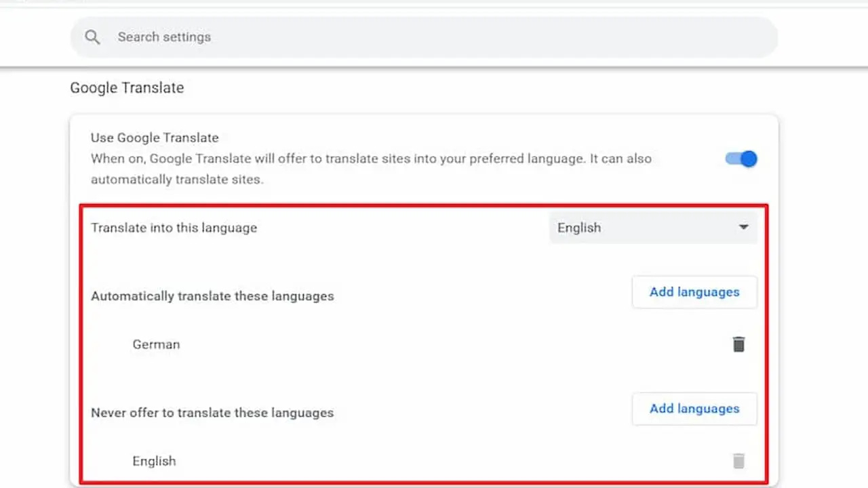Focus the Search settings field

point(424,37)
